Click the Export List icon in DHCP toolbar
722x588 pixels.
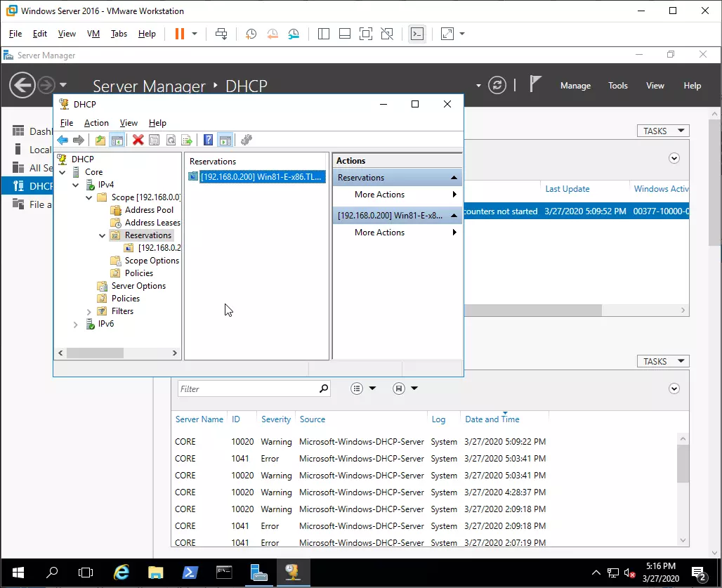point(187,140)
